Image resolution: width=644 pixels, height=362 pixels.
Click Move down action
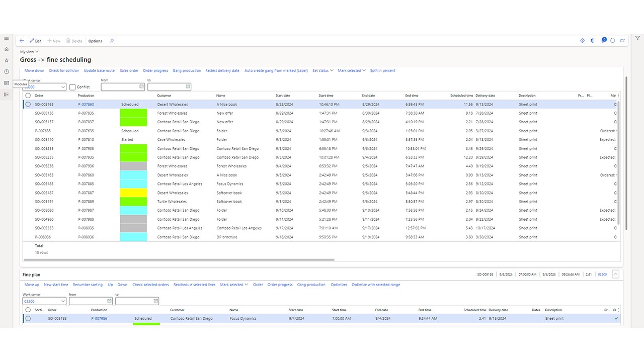[34, 70]
